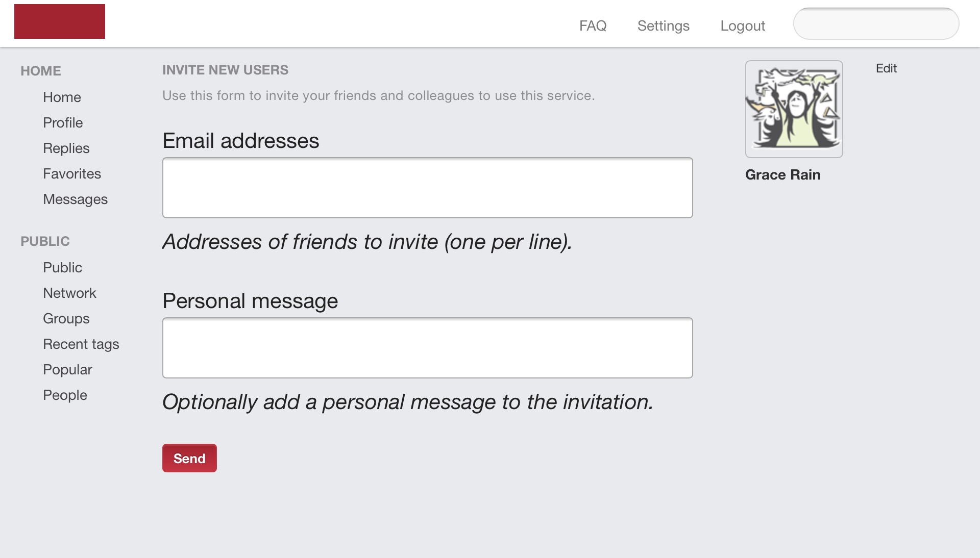The height and width of the screenshot is (558, 980).
Task: Log out using the Logout link
Action: (x=743, y=26)
